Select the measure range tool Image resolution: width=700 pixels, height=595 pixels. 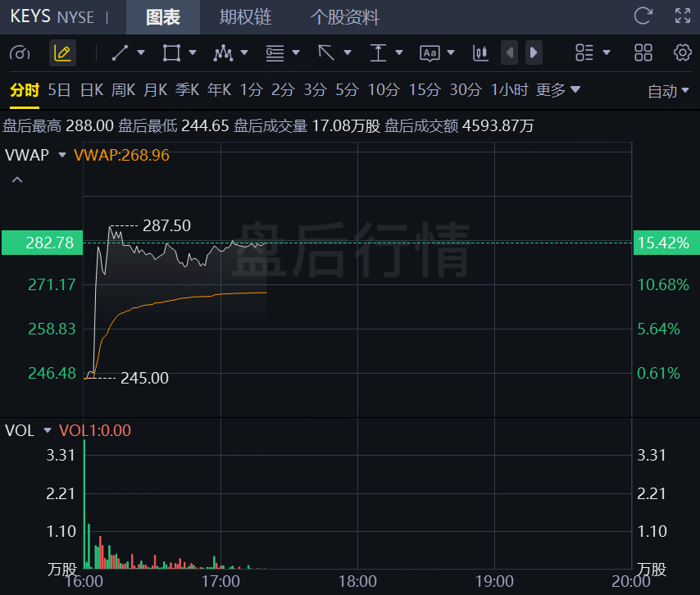click(x=378, y=52)
